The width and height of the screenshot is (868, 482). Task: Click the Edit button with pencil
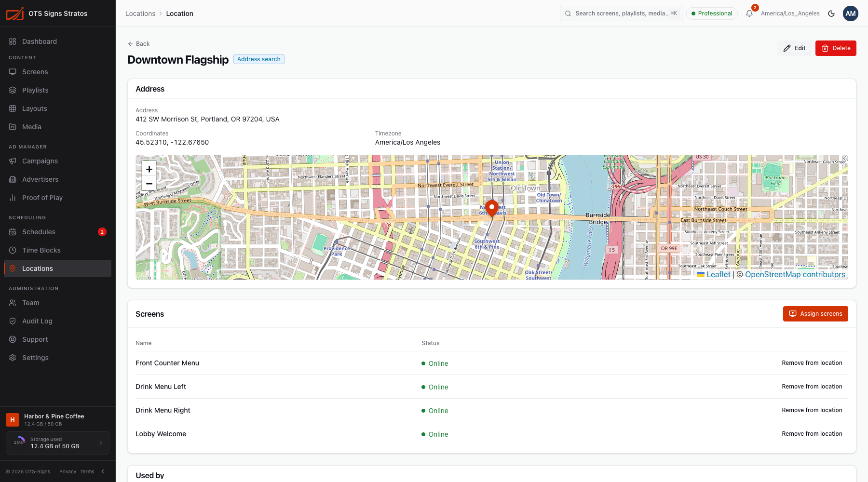794,48
